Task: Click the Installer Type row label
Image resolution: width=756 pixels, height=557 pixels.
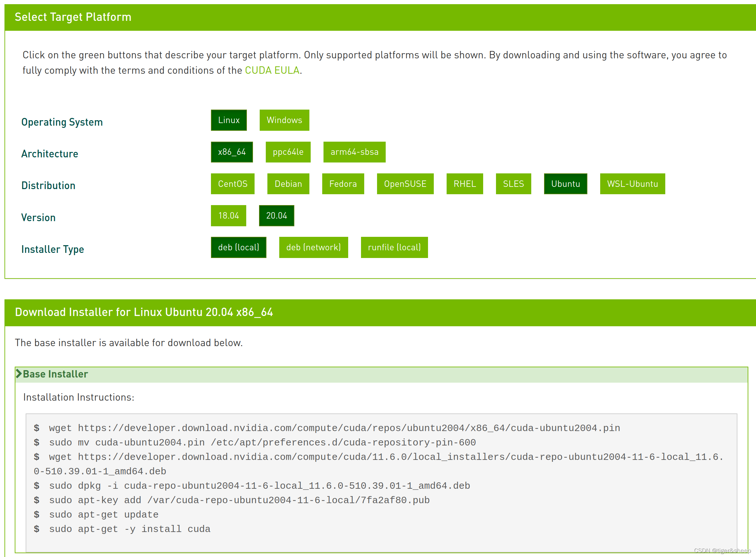Action: (x=53, y=249)
